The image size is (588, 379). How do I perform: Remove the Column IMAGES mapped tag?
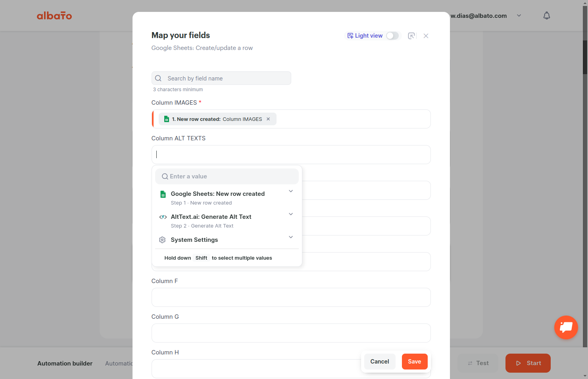click(x=268, y=119)
